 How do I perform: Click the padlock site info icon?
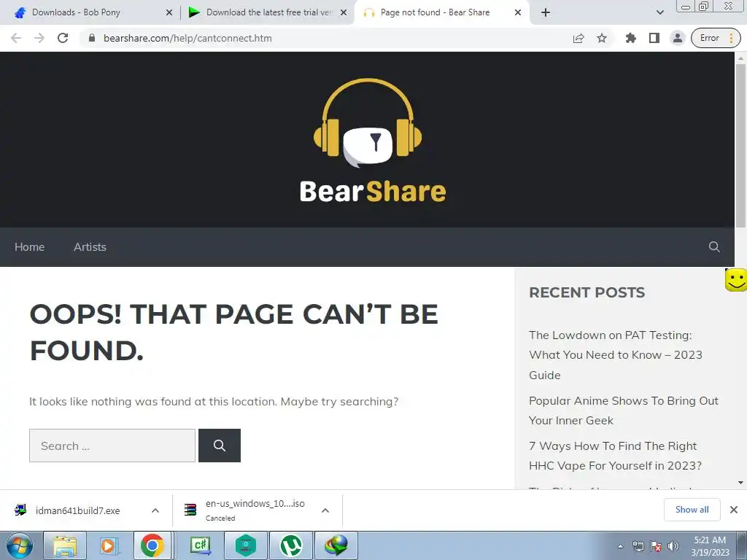point(91,38)
